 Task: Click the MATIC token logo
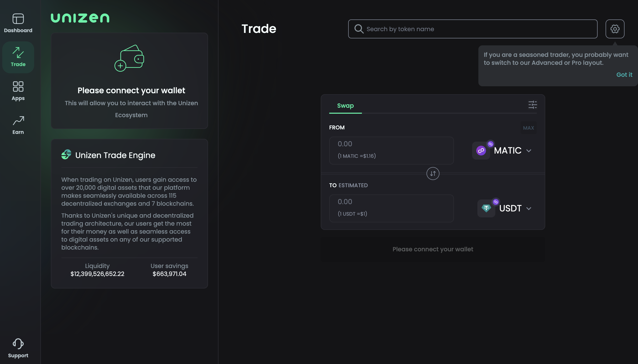pyautogui.click(x=481, y=151)
